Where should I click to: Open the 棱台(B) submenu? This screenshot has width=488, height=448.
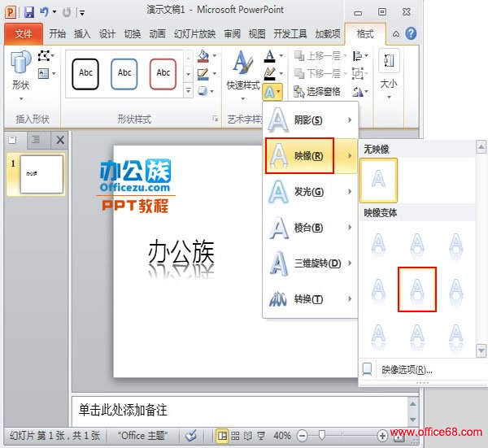tap(311, 228)
